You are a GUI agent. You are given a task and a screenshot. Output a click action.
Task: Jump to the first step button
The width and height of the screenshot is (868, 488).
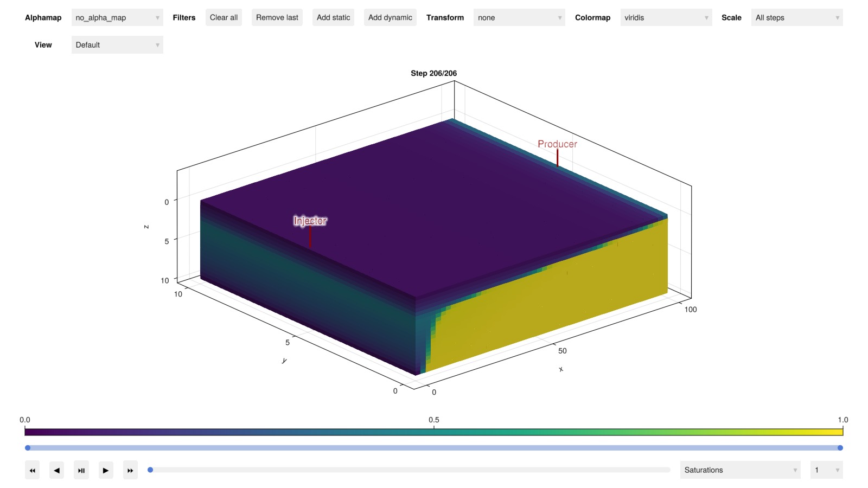pyautogui.click(x=33, y=470)
